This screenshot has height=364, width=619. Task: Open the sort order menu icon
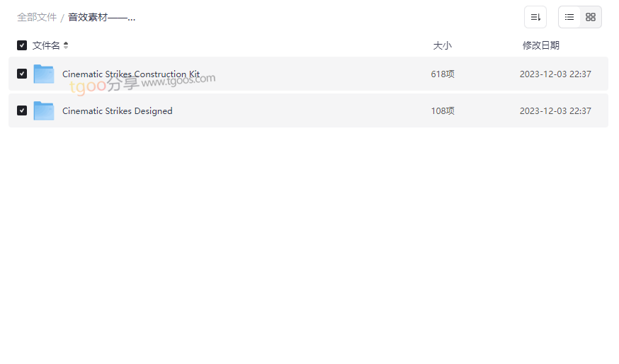(535, 17)
